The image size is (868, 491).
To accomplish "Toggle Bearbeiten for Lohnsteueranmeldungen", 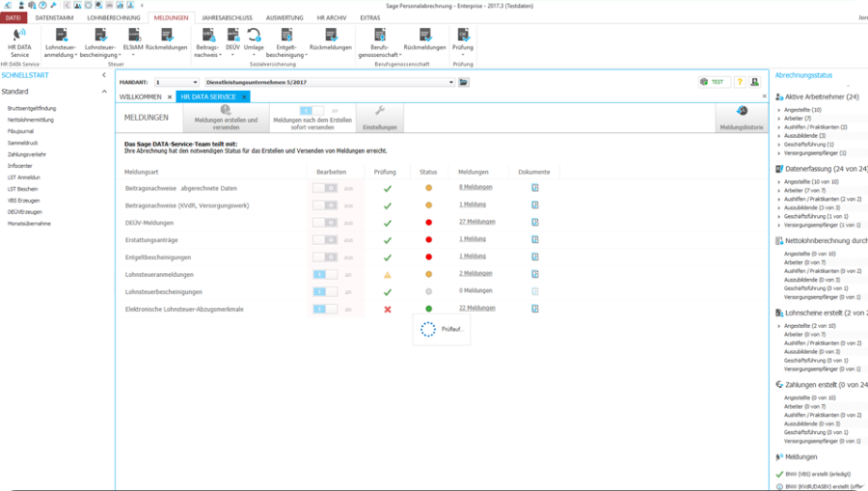I will click(325, 274).
